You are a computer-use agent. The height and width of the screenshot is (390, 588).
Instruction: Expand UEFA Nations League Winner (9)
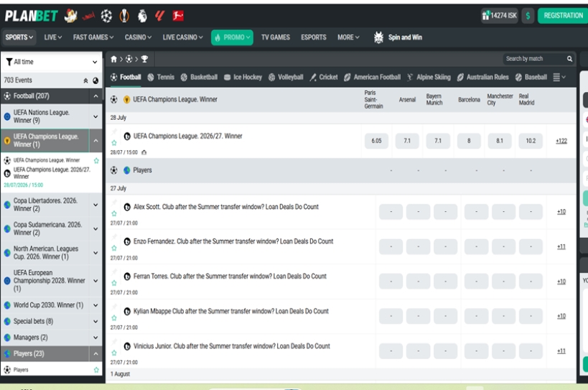(x=95, y=116)
